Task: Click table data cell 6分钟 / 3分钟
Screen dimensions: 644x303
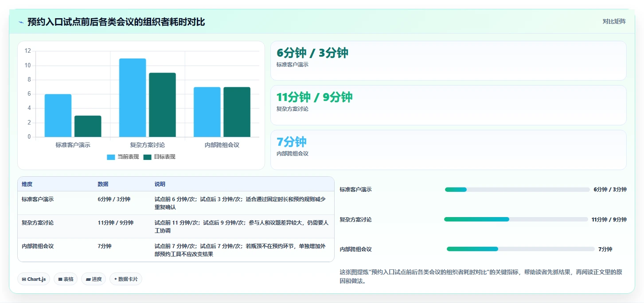Action: click(114, 199)
